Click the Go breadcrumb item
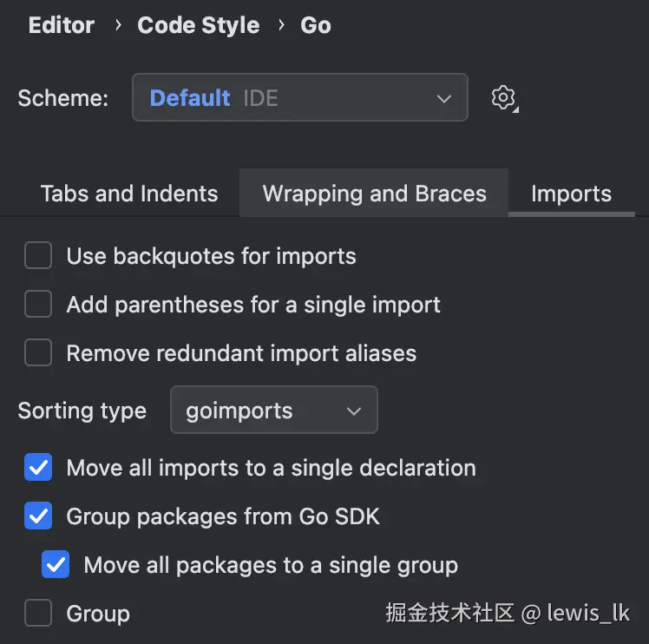The image size is (649, 644). (x=316, y=25)
